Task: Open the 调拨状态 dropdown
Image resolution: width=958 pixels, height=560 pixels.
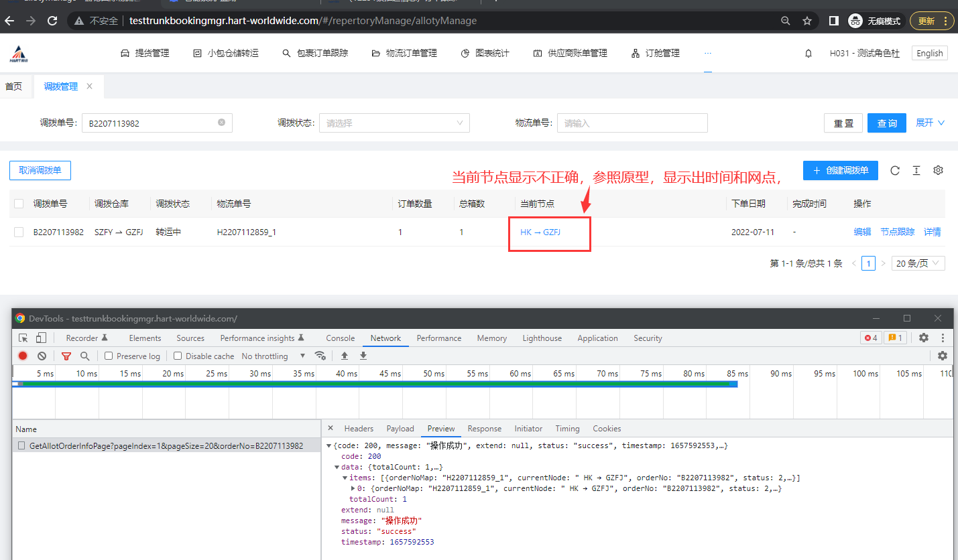Action: tap(394, 123)
